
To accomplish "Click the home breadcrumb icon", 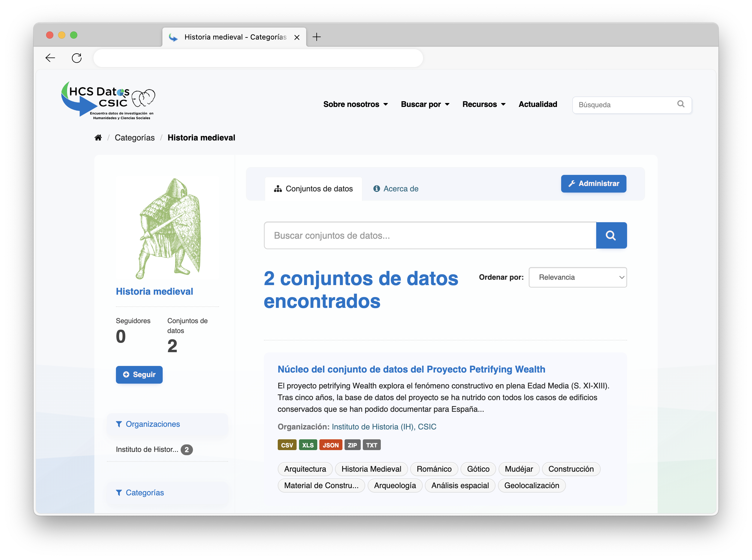I will (x=98, y=138).
